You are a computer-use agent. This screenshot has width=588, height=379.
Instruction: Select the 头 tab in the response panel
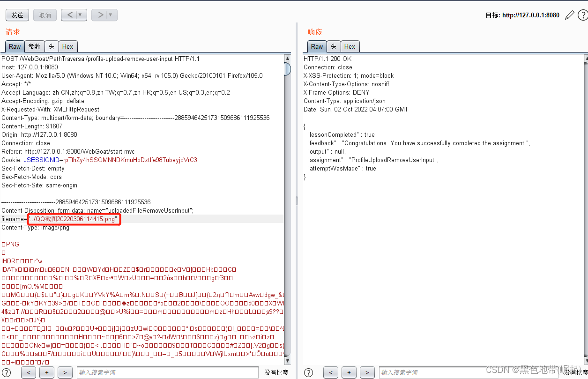tap(333, 46)
